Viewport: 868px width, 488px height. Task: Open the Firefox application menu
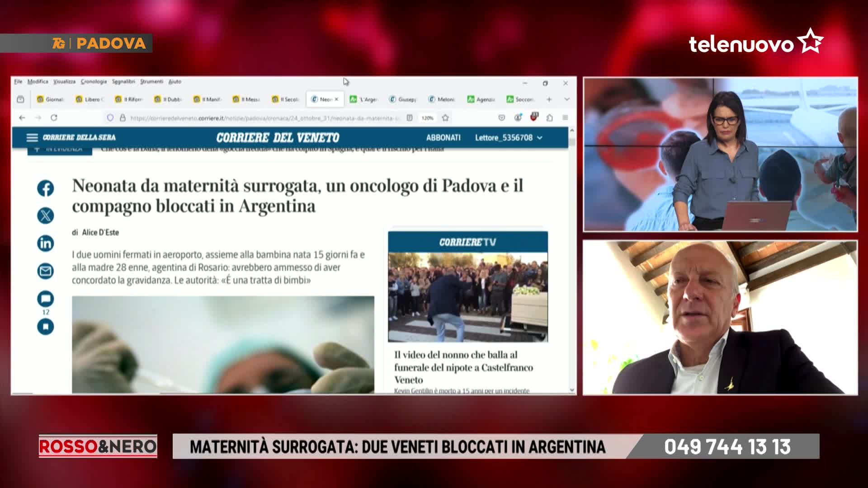pyautogui.click(x=565, y=117)
